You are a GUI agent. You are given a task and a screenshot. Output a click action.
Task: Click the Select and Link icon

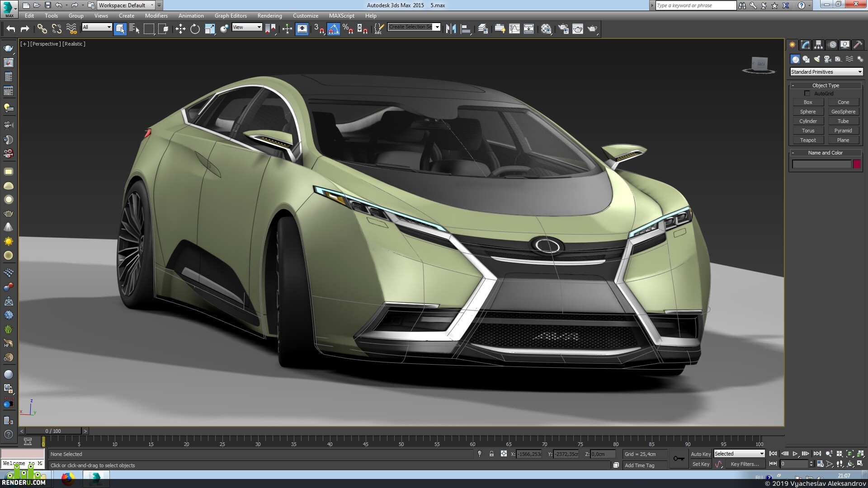click(x=42, y=29)
